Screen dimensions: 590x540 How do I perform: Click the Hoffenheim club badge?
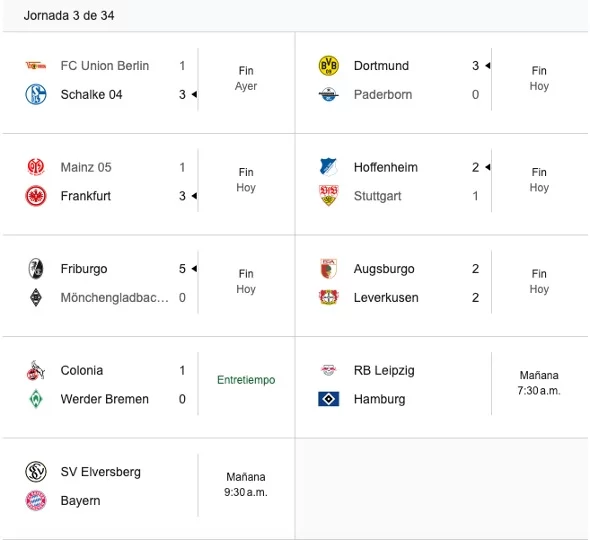(328, 167)
